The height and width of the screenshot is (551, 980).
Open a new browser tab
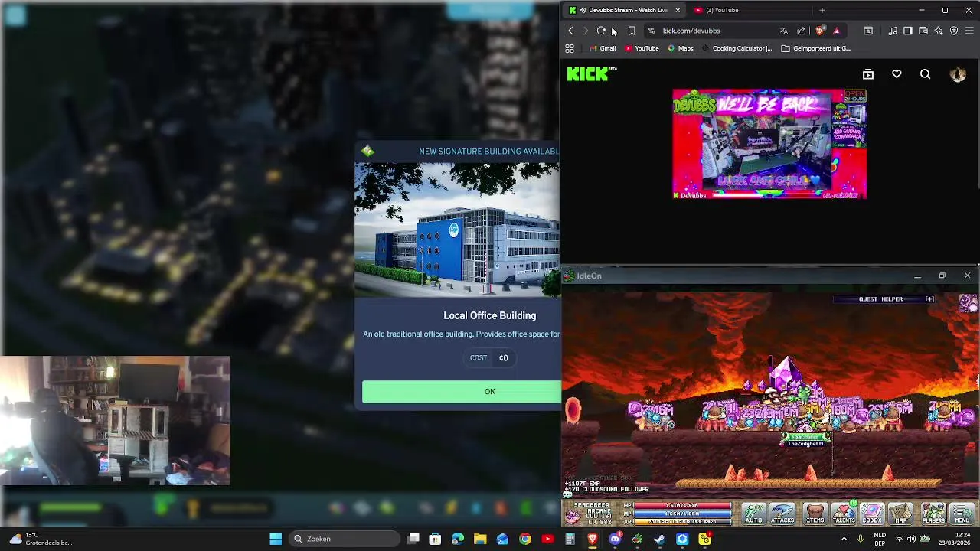[x=822, y=10]
